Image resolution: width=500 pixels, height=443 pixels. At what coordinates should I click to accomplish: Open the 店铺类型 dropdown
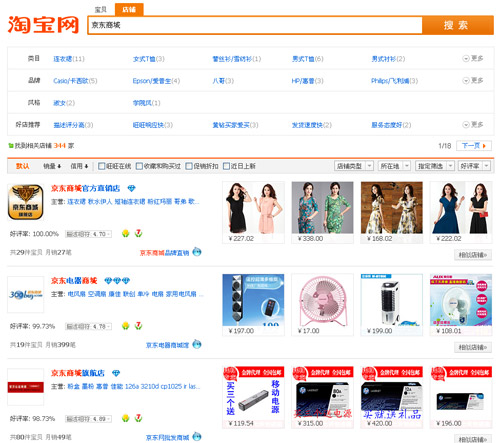(x=354, y=166)
